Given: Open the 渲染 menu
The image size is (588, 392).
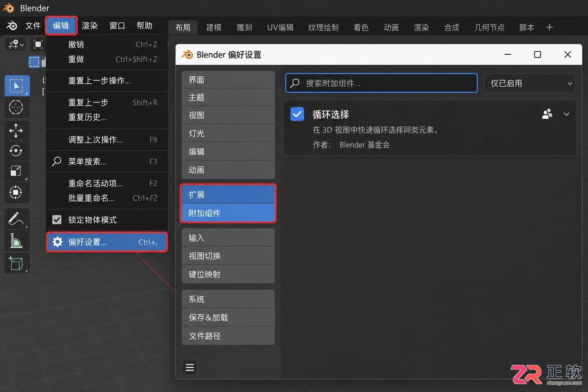Looking at the screenshot, I should tap(90, 26).
